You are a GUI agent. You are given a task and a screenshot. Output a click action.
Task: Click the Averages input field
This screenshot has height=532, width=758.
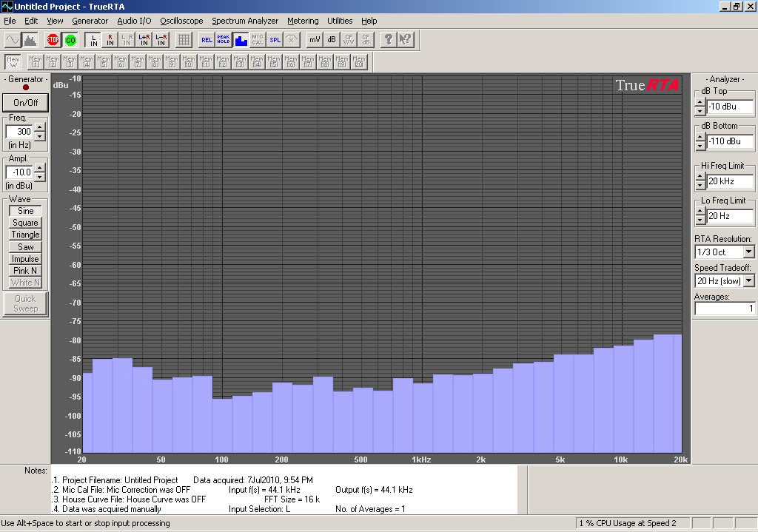click(724, 309)
